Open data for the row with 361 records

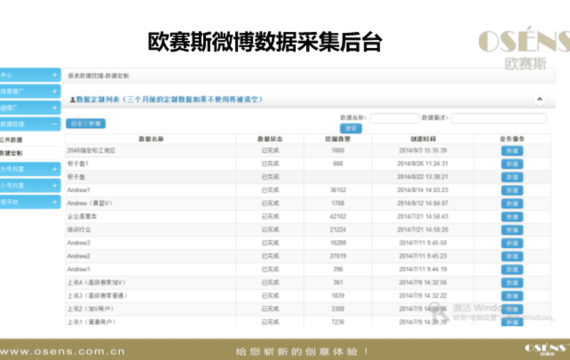click(512, 283)
